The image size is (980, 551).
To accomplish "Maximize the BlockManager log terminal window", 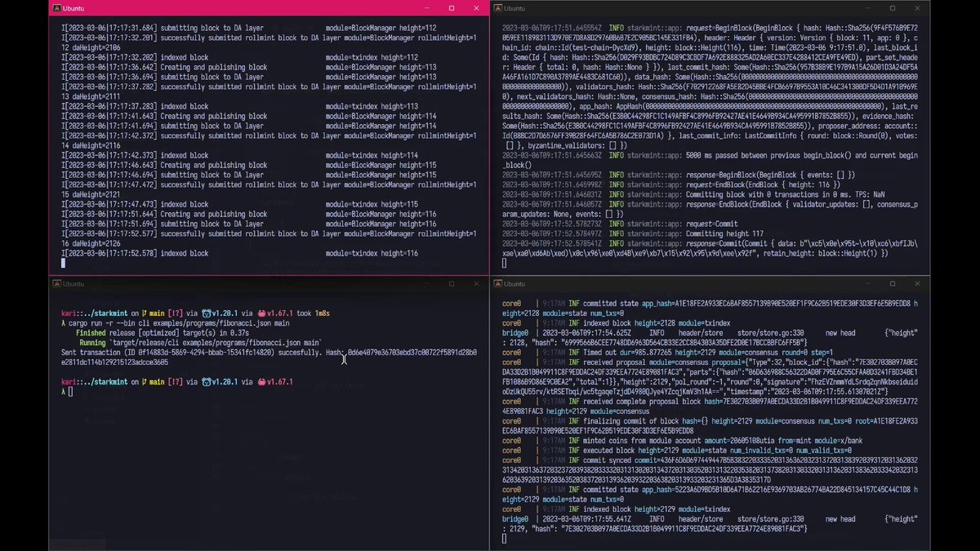I will pyautogui.click(x=452, y=8).
